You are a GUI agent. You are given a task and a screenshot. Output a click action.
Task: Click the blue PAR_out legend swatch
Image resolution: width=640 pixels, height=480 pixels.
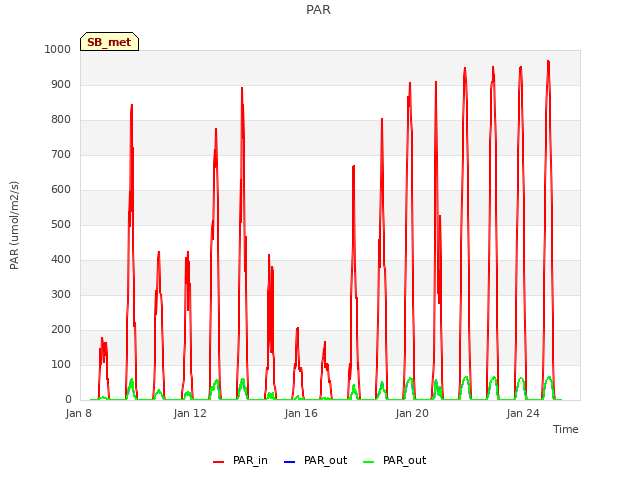(289, 462)
